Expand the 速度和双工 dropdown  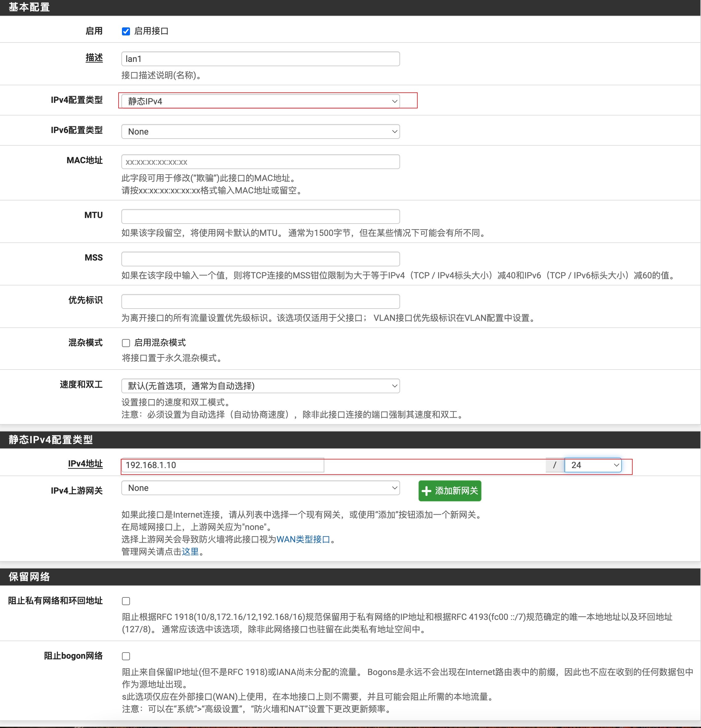coord(260,386)
